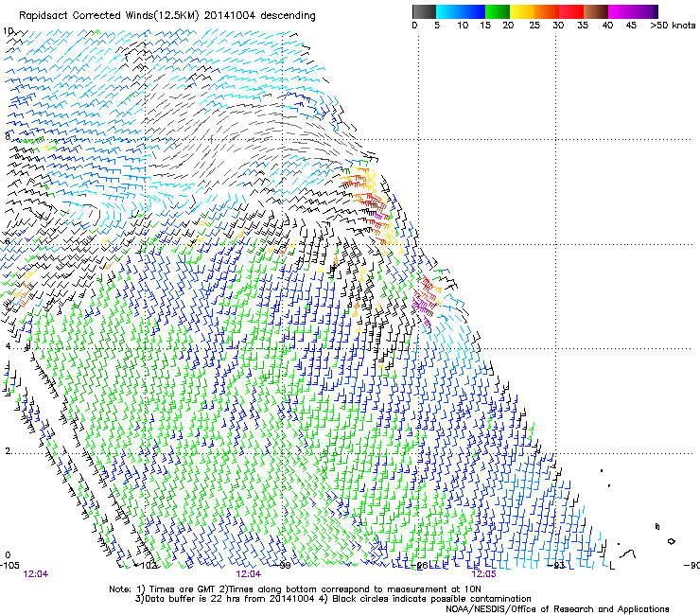The width and height of the screenshot is (700, 615).
Task: Click the latitude axis label "10"
Action: tap(8, 31)
